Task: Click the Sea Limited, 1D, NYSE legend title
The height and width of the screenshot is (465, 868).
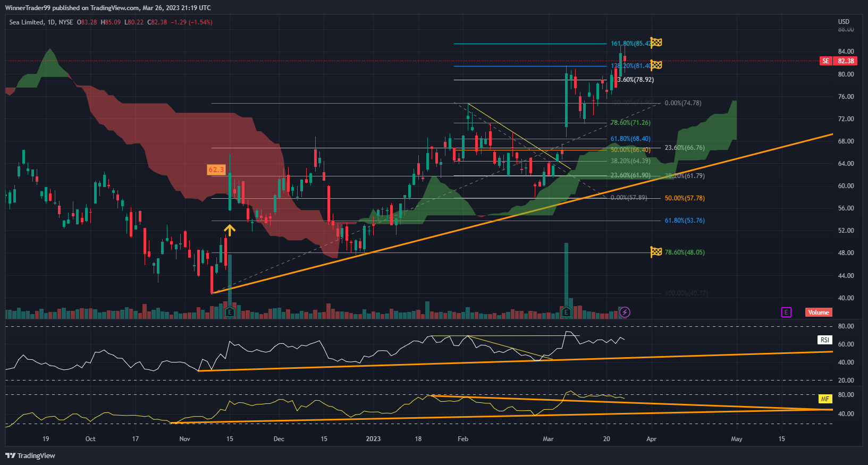Action: (x=41, y=22)
